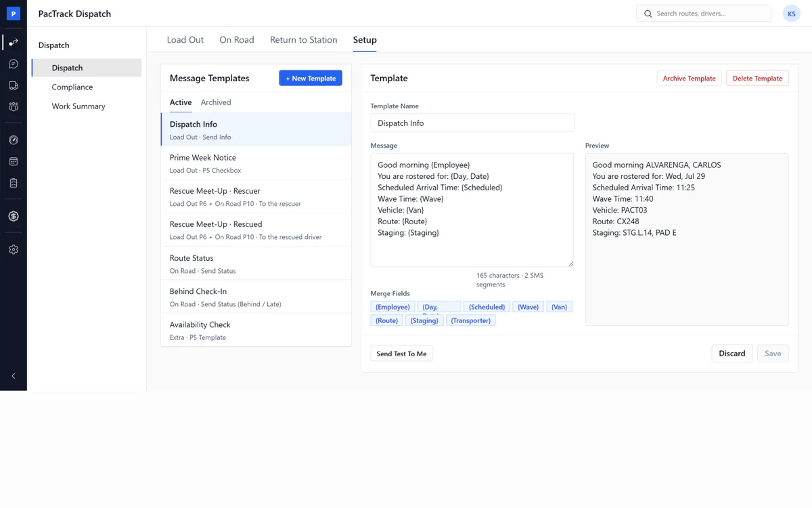Select the Dispatch Info template
The height and width of the screenshot is (508, 812).
pos(256,129)
